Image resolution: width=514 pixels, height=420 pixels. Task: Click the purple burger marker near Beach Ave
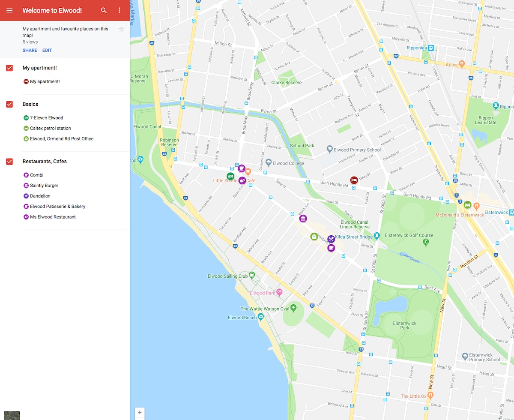click(303, 219)
